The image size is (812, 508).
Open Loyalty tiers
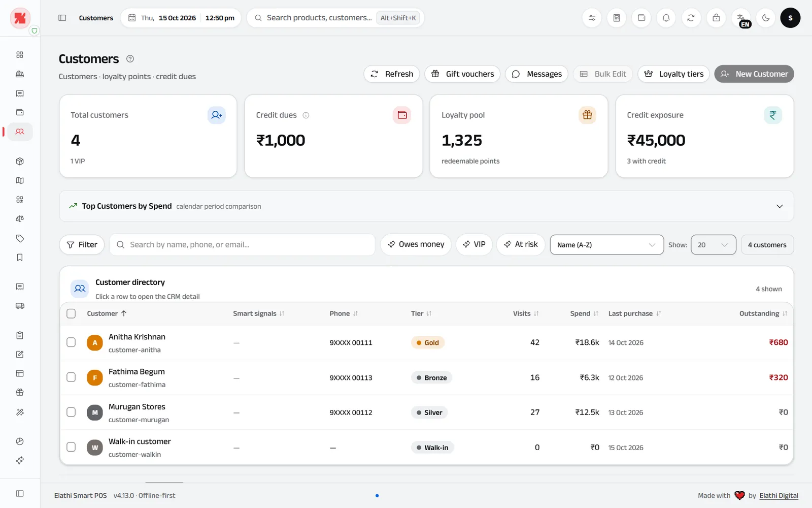pos(673,74)
